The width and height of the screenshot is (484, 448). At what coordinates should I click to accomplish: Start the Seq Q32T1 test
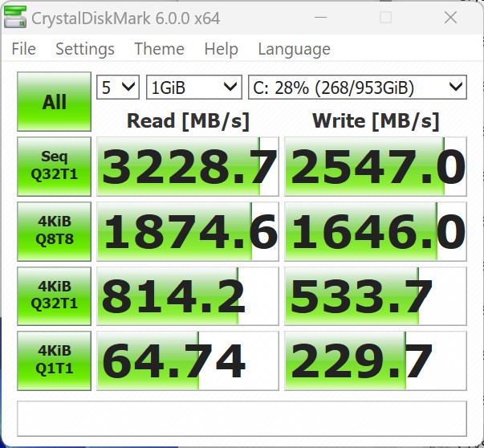pos(54,166)
